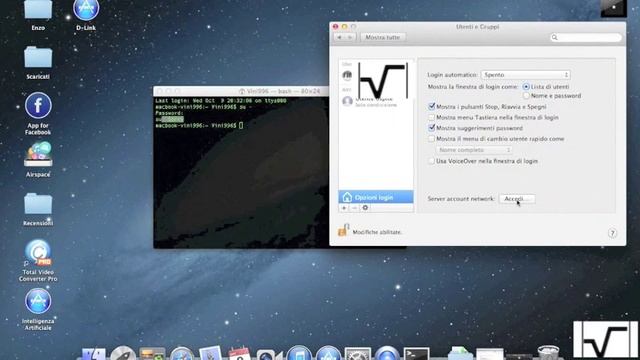Open the Nome completo dropdown
The image size is (640, 360).
tap(473, 150)
